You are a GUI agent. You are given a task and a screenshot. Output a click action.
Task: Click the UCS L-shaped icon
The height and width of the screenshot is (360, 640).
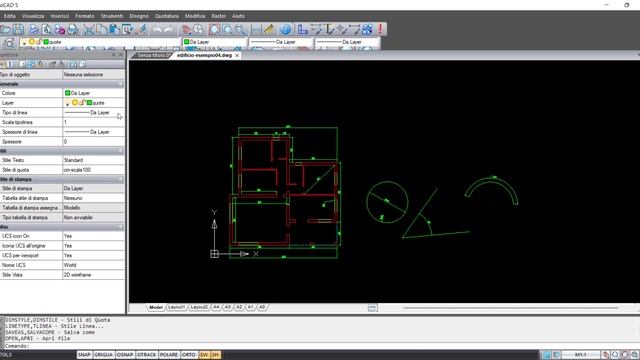pyautogui.click(x=302, y=29)
